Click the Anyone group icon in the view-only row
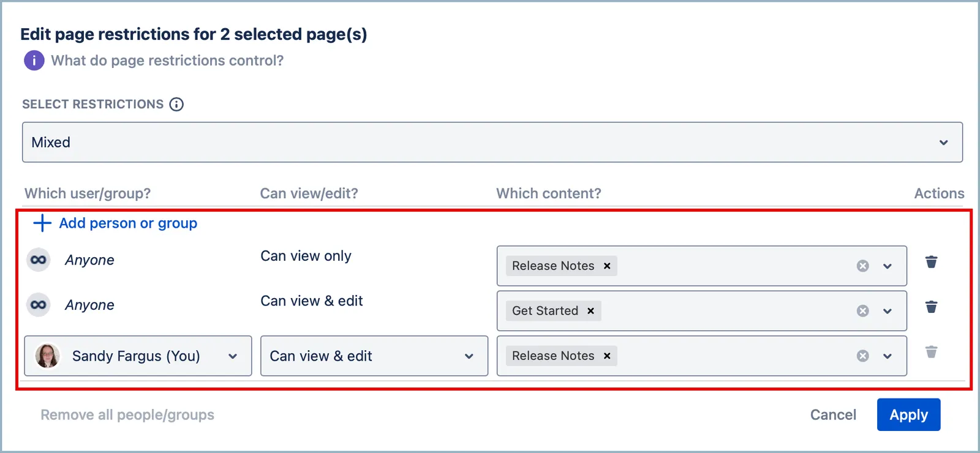Image resolution: width=980 pixels, height=453 pixels. [x=39, y=260]
